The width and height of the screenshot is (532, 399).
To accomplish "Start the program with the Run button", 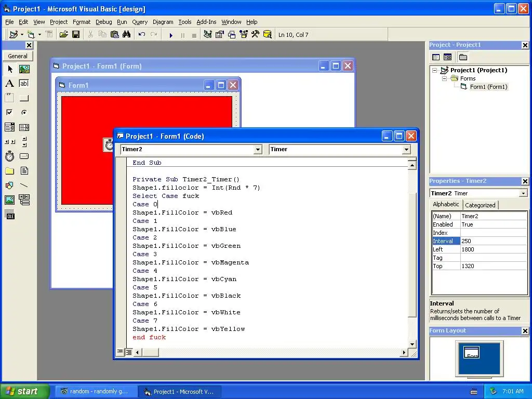I will tap(171, 35).
